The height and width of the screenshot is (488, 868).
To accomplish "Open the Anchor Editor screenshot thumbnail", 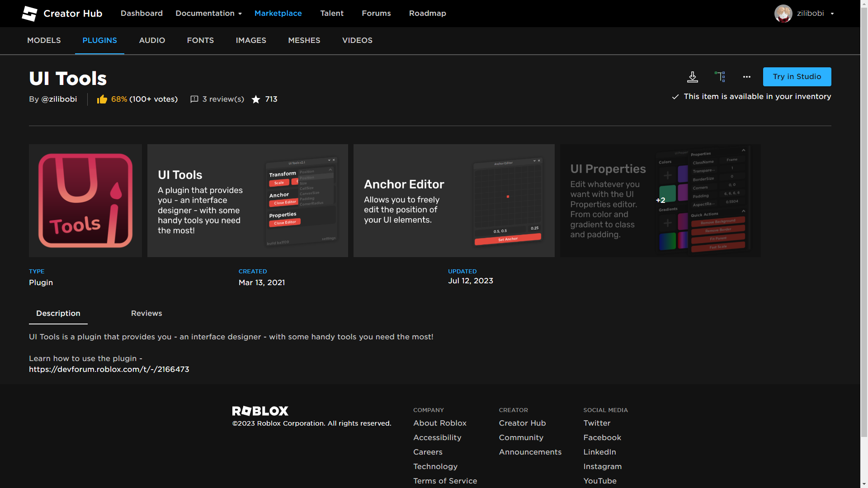I will tap(454, 201).
